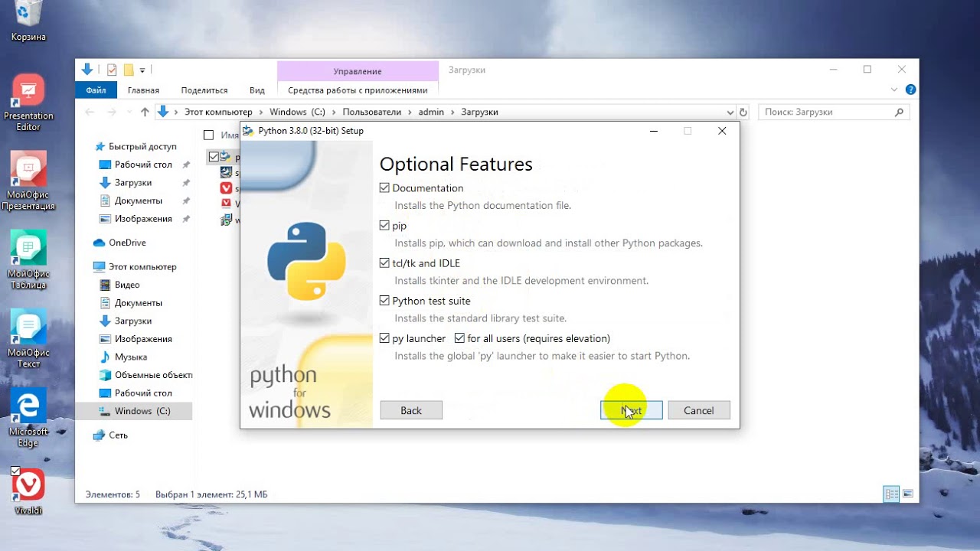The image size is (980, 551).
Task: Open recent locations dropdown near navigation arrows
Action: (x=129, y=112)
